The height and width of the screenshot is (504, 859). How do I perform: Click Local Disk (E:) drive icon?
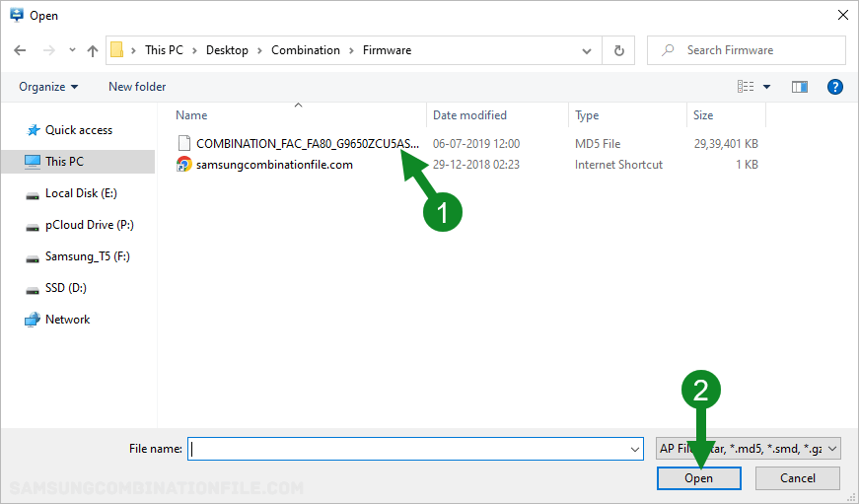click(33, 195)
